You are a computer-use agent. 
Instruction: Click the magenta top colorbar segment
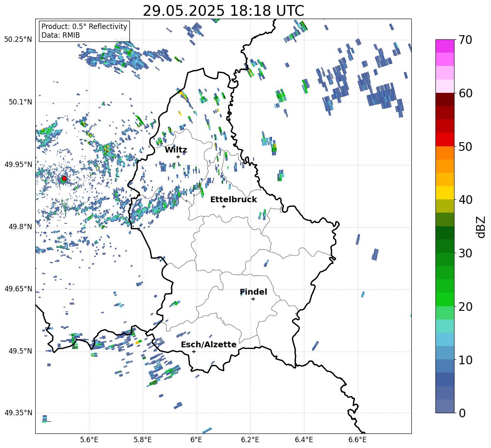[x=445, y=46]
